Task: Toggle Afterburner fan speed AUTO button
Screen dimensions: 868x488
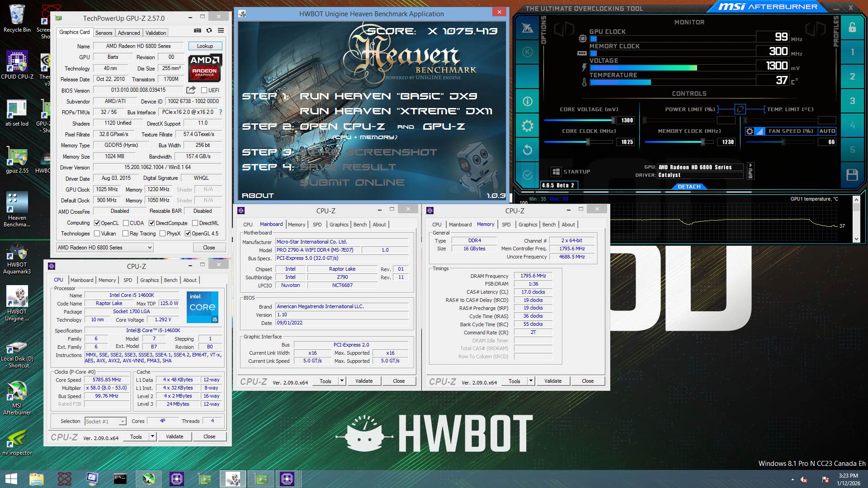Action: [827, 131]
